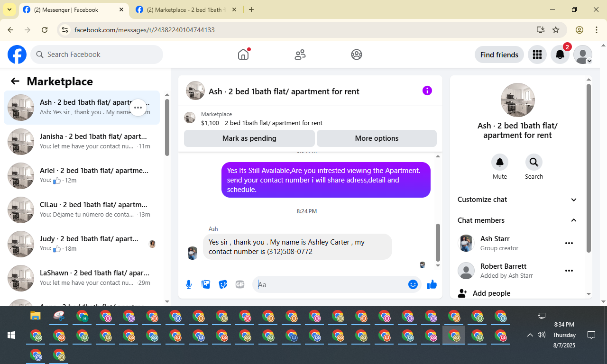Focus the Search Facebook field

97,55
